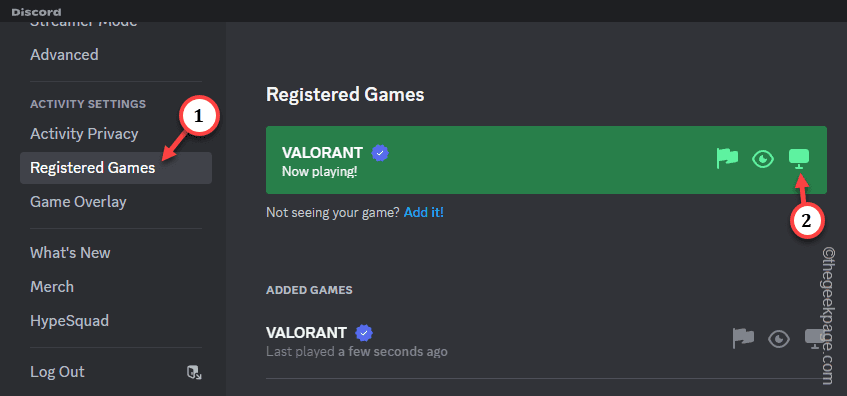The image size is (847, 396).
Task: Click verified badge next to Now playing VALORANT
Action: (380, 153)
